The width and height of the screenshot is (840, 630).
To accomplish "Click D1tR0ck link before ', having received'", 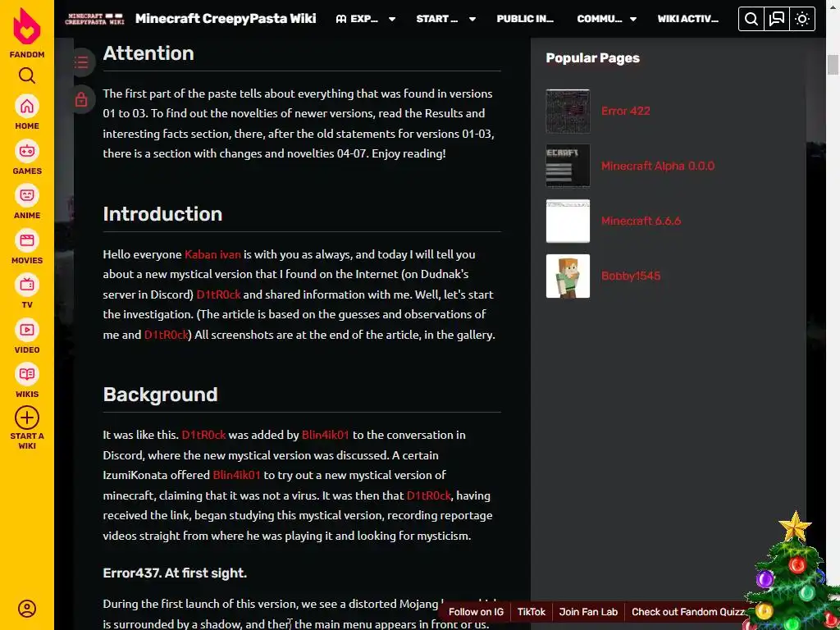I will click(428, 495).
